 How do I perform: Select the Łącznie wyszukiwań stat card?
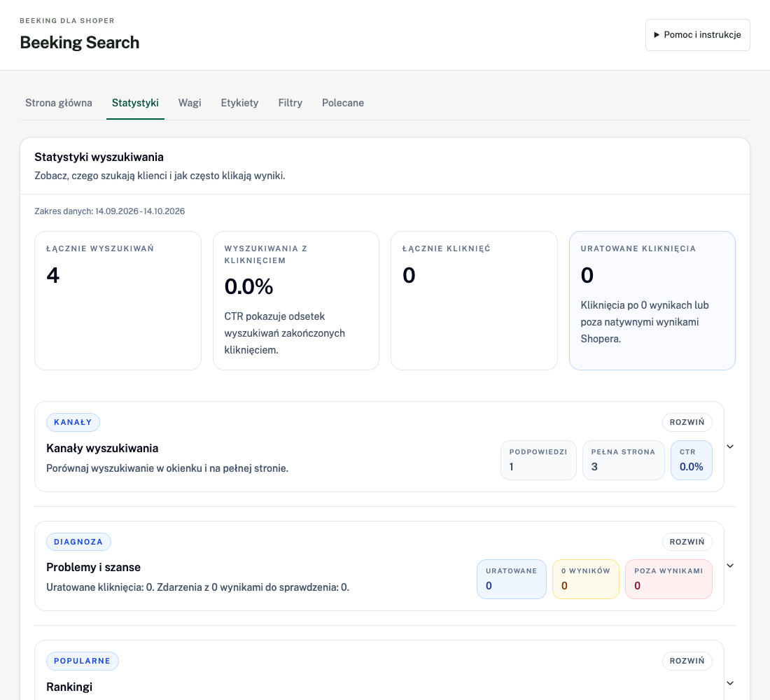pyautogui.click(x=118, y=300)
